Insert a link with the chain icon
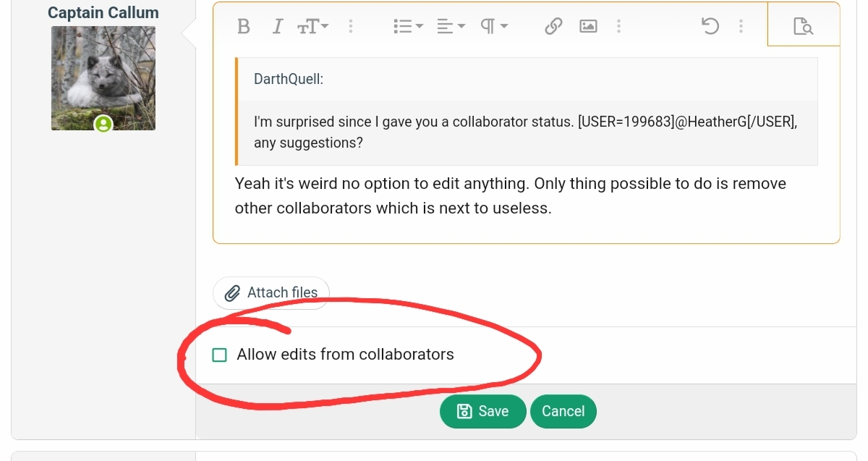The height and width of the screenshot is (461, 868). tap(553, 27)
